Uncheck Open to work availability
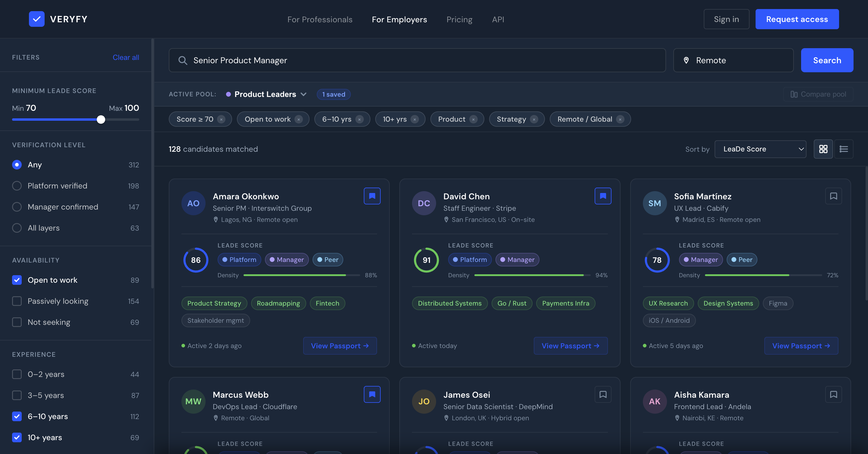868x454 pixels. pyautogui.click(x=17, y=280)
